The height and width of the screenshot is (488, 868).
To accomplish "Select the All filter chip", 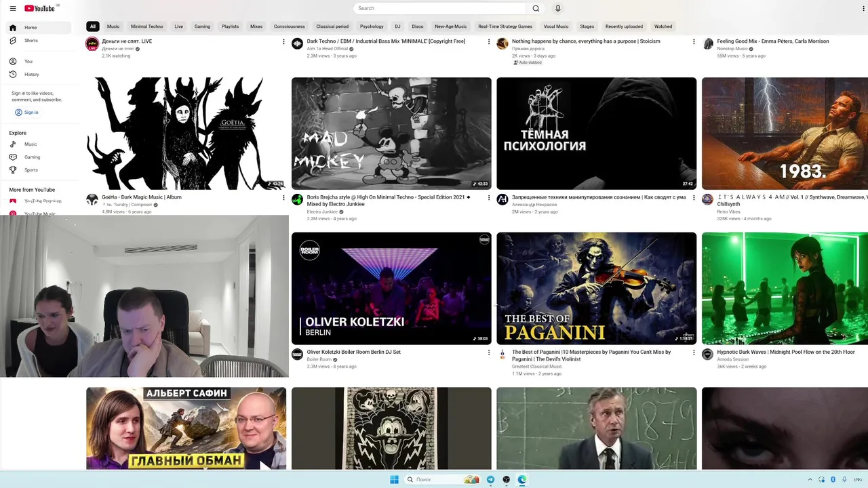I will coord(93,26).
